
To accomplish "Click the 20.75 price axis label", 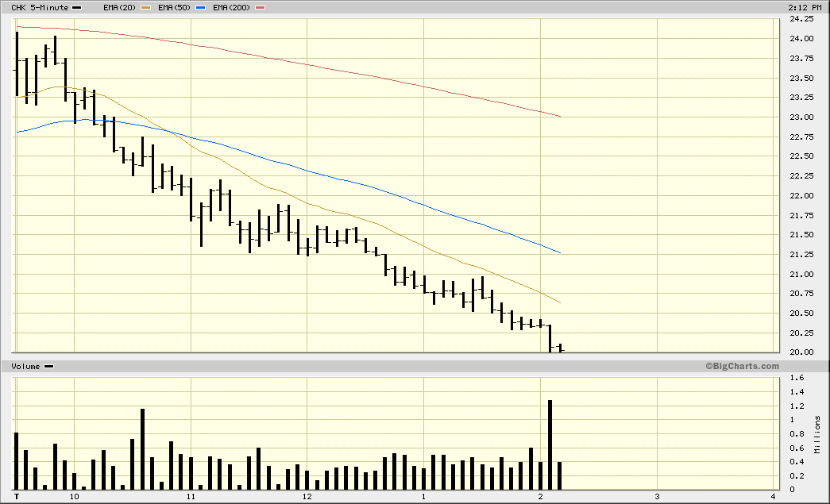I will tap(801, 294).
